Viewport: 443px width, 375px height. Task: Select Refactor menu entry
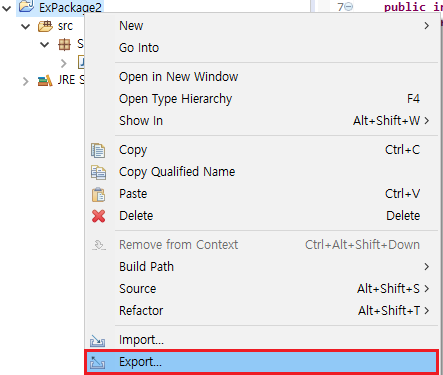(x=262, y=311)
